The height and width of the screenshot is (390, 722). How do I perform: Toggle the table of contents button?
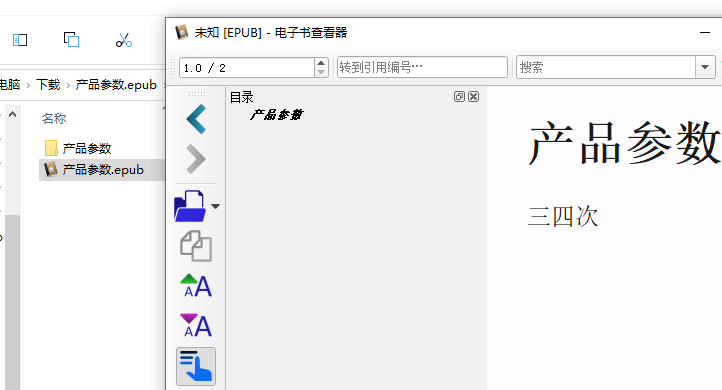[x=196, y=366]
